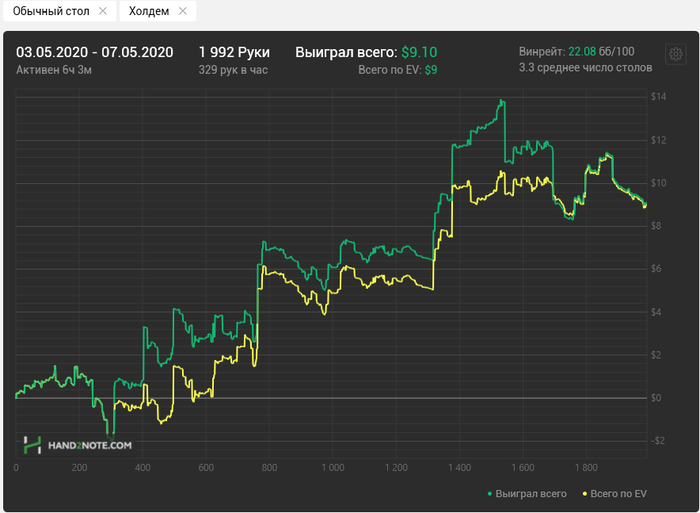Remove the Обычный стол filter
The image size is (700, 513).
tap(103, 11)
